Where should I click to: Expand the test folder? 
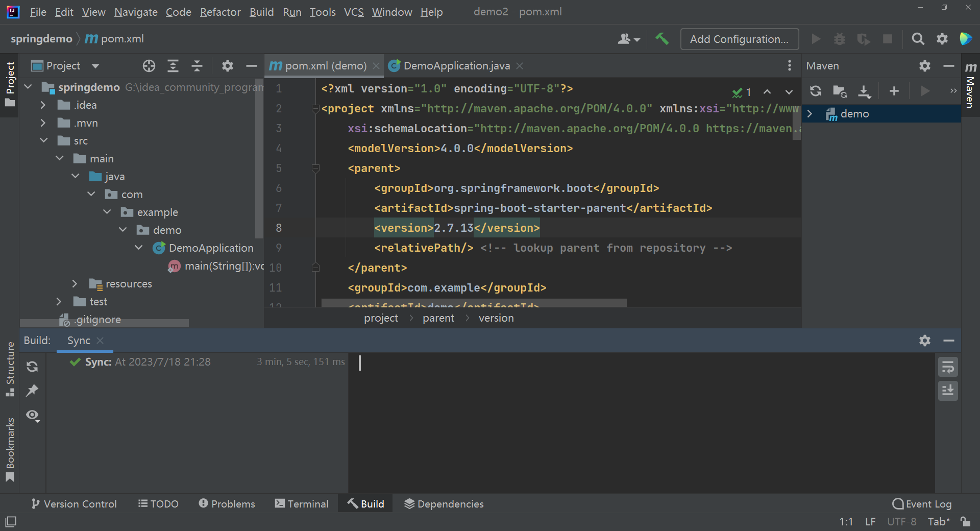click(x=59, y=301)
